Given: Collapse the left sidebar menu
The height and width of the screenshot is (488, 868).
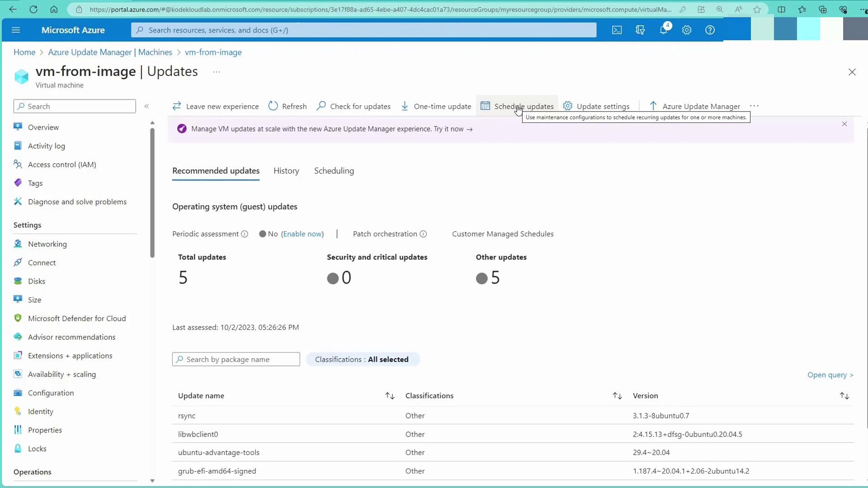Looking at the screenshot, I should coord(146,106).
